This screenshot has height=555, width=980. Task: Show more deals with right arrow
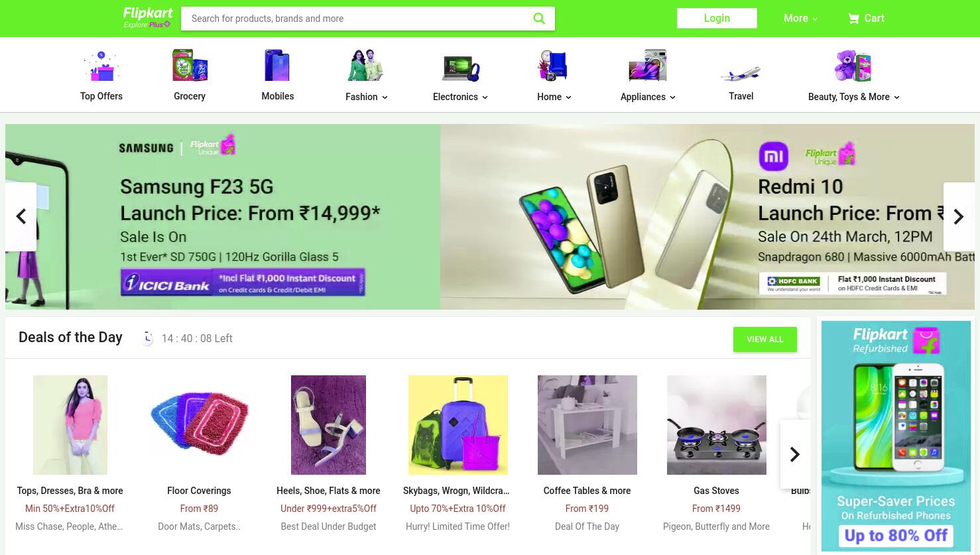tap(795, 454)
